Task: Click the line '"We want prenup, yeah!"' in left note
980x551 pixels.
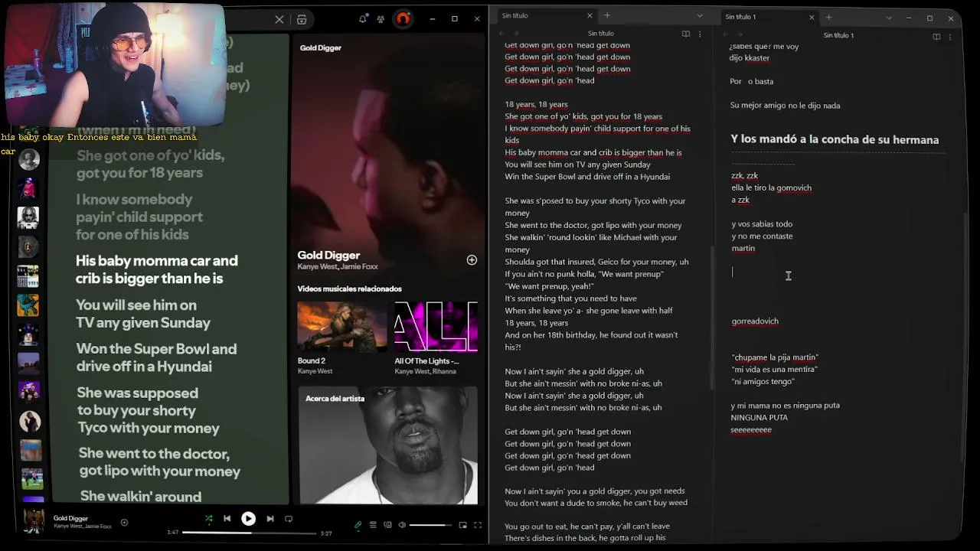Action: (549, 286)
